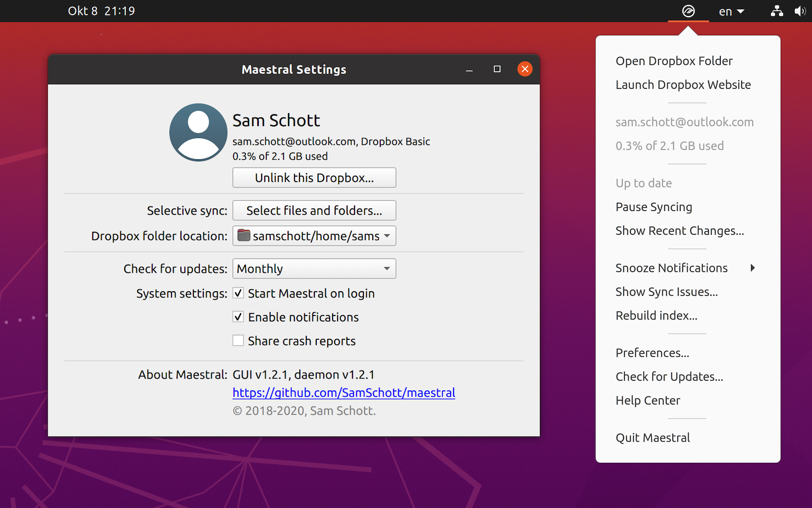Close the Maestral Settings window
The height and width of the screenshot is (508, 812).
[524, 69]
